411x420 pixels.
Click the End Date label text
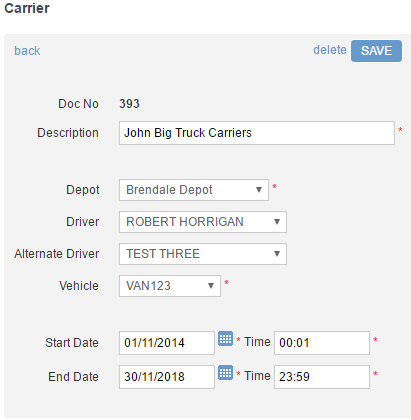(x=73, y=377)
